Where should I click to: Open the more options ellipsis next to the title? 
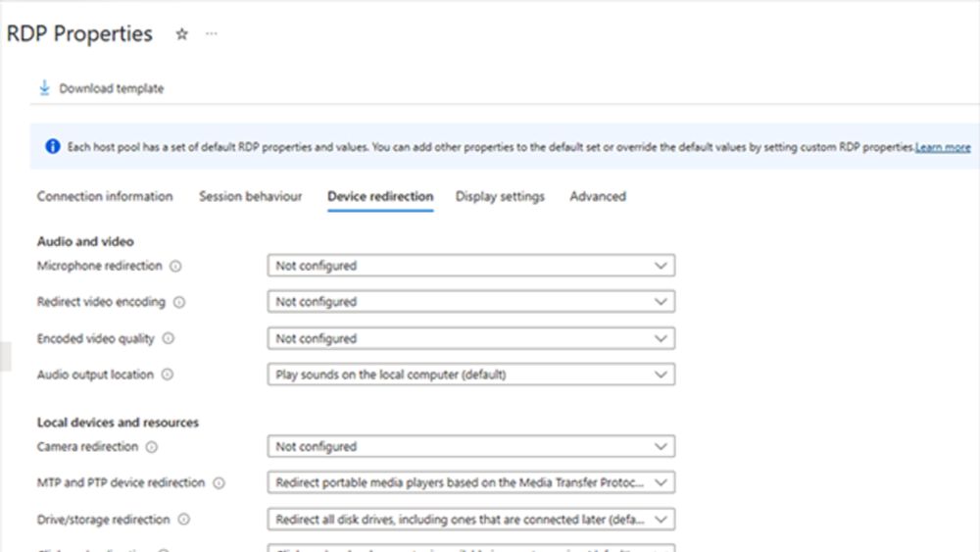point(212,33)
